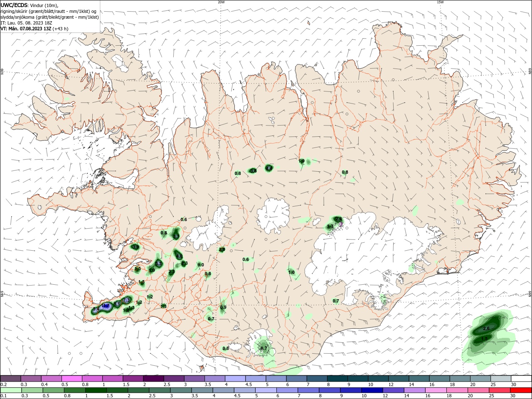Select the 'IT: Lau. 05. 08. 2023 18Z' line

coord(26,23)
